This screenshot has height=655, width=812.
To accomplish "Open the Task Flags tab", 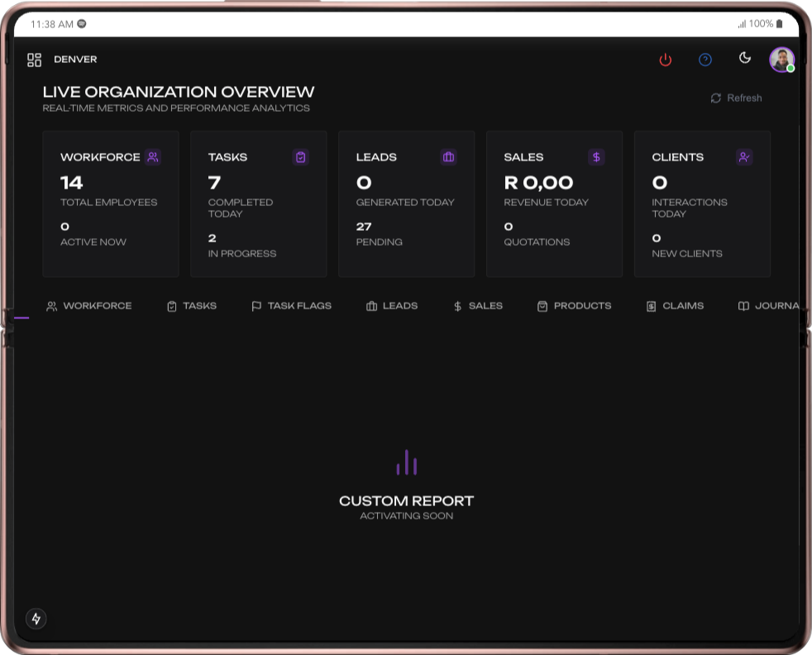I will (291, 306).
